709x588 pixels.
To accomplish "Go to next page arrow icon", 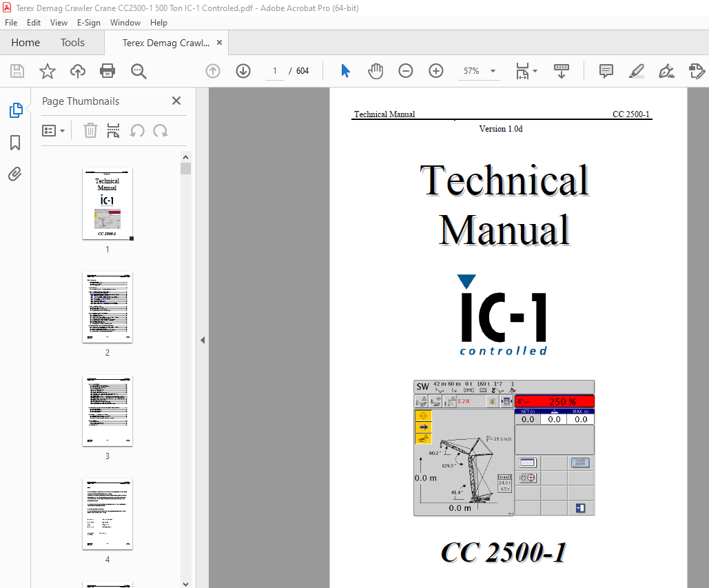I will tap(243, 71).
